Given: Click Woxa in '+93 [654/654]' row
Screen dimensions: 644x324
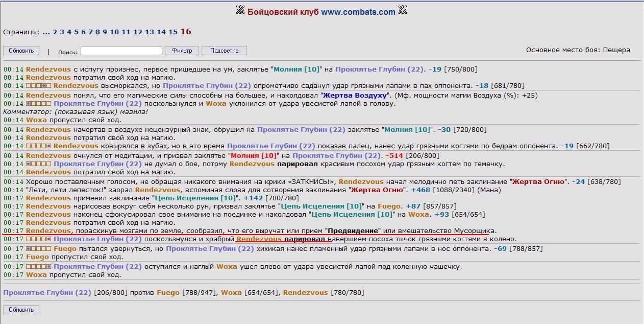Looking at the screenshot, I should coord(418,215).
